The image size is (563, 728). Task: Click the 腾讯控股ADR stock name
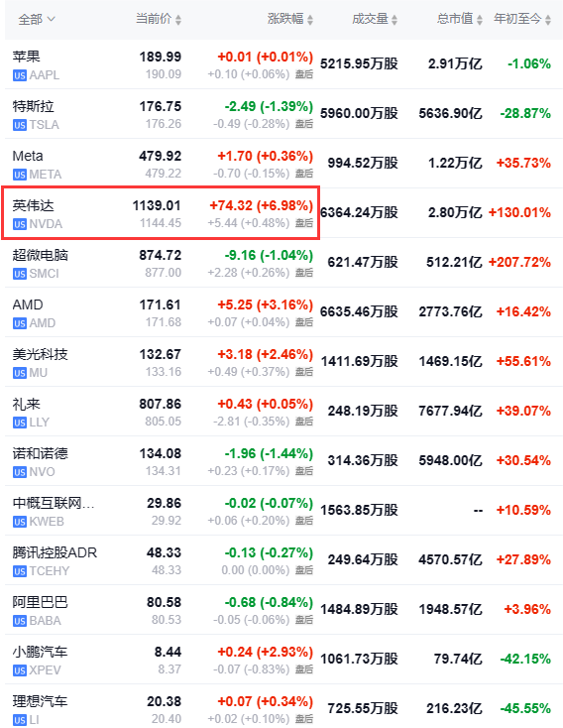[x=55, y=552]
